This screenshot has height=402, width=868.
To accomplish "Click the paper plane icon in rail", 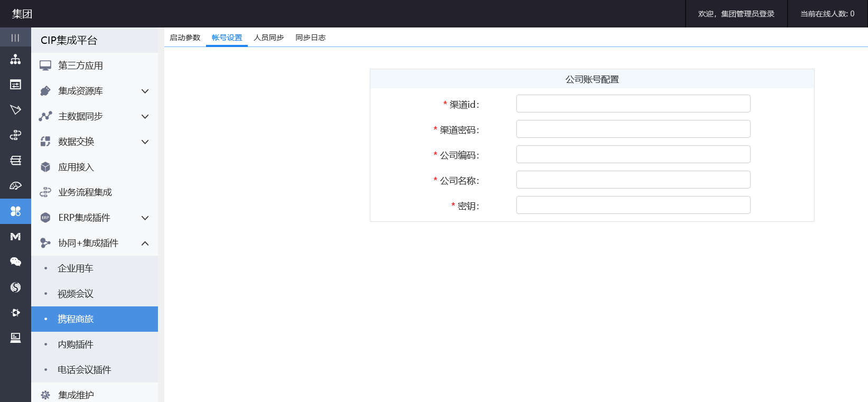I will tap(15, 110).
